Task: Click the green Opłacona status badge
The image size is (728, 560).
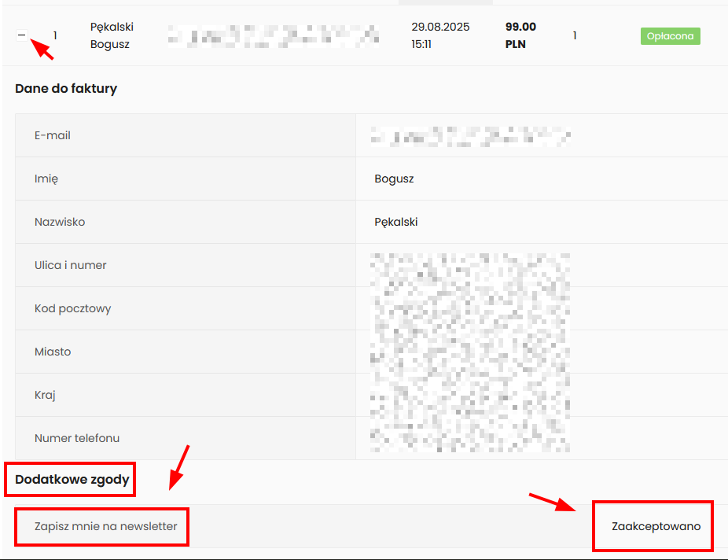Action: tap(670, 36)
